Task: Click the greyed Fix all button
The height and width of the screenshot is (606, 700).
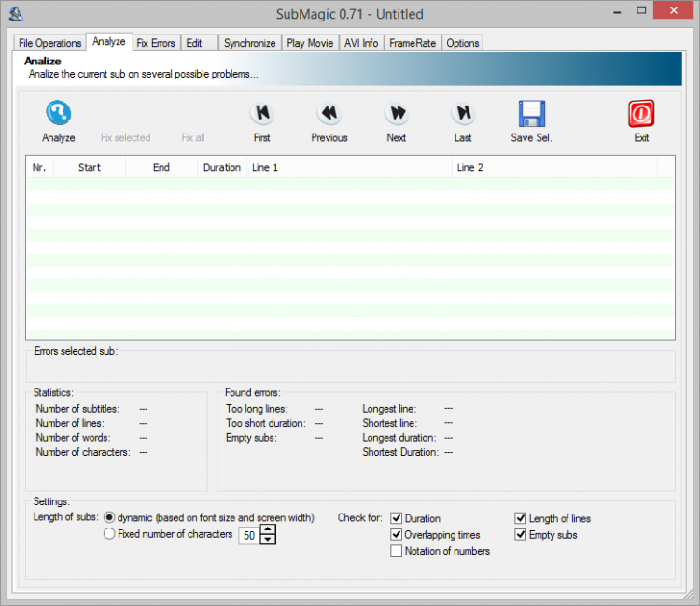Action: pyautogui.click(x=193, y=137)
